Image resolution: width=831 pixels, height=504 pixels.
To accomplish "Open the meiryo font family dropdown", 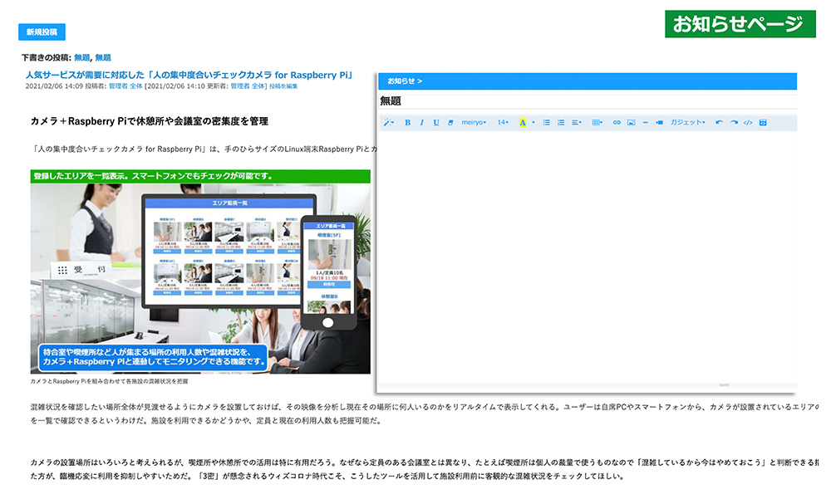I will (x=474, y=122).
